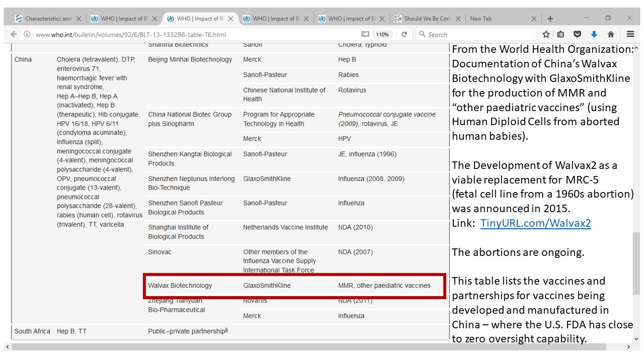
Task: Click the horizontal scrollbar right arrow
Action: pyautogui.click(x=628, y=347)
